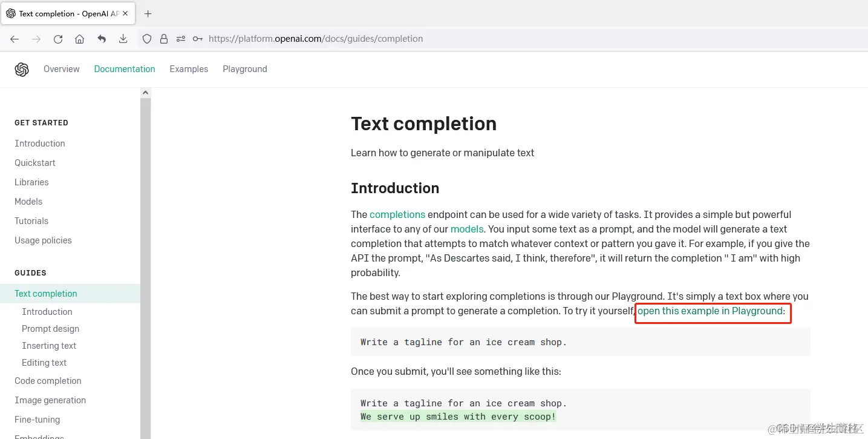Open the Image generation guide

coord(50,400)
